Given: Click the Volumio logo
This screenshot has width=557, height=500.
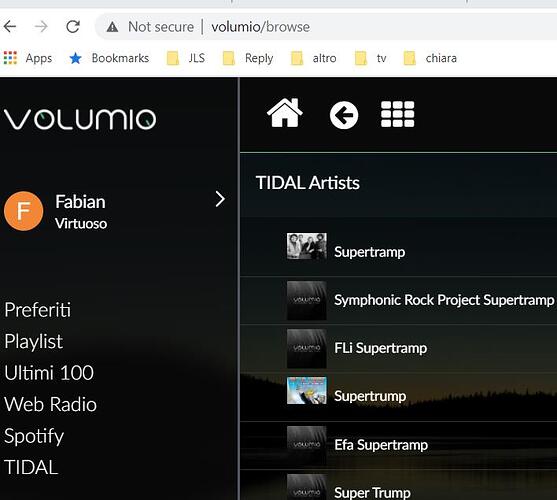Looking at the screenshot, I should 80,119.
